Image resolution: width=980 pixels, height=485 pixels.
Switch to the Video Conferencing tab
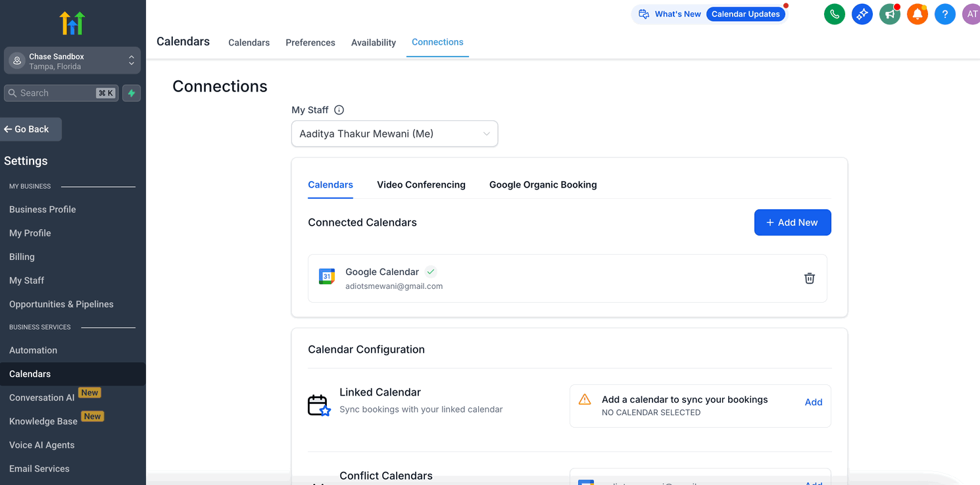tap(421, 185)
